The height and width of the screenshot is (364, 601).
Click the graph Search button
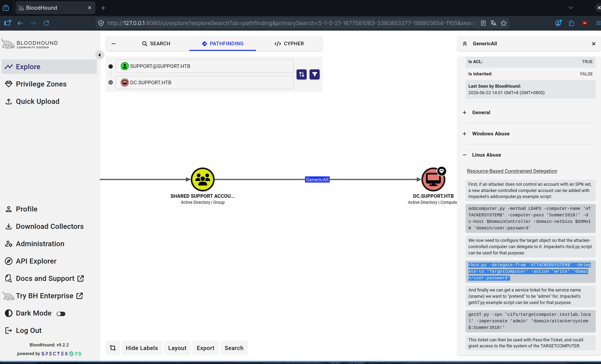234,348
